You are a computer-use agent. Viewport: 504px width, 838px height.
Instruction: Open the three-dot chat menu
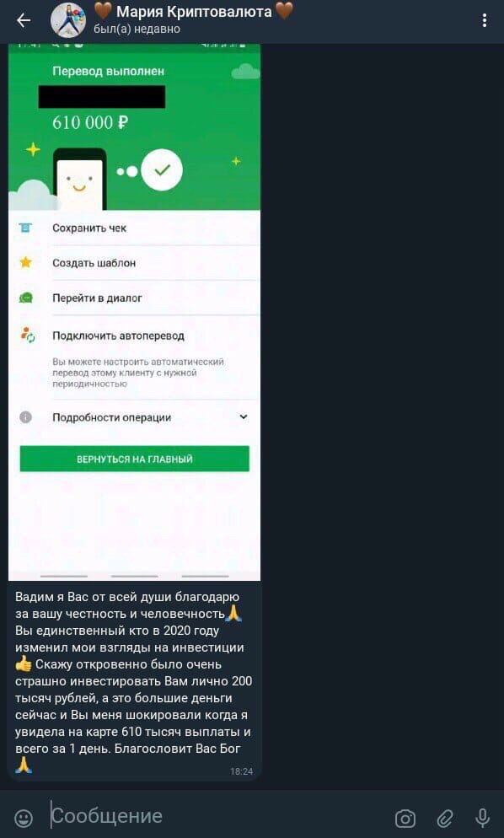(485, 20)
